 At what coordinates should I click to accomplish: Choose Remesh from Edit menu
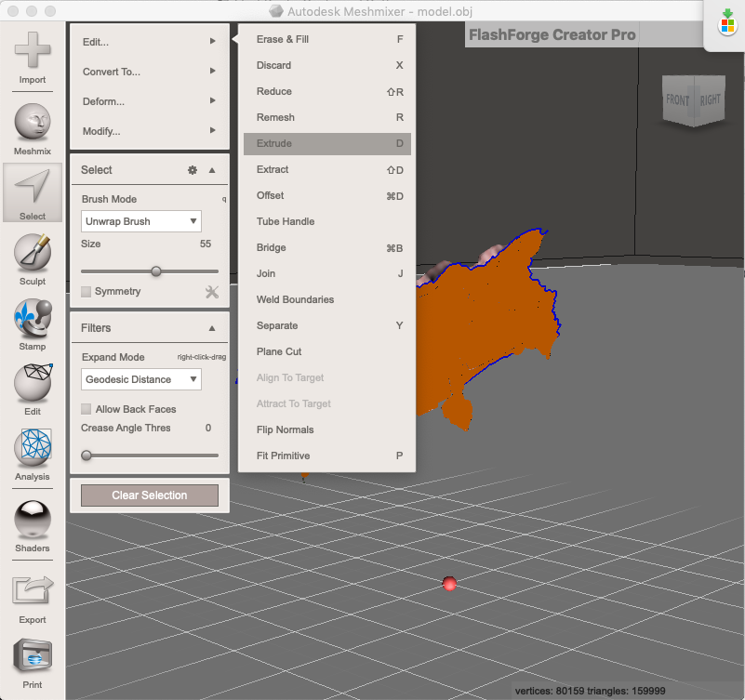coord(327,117)
